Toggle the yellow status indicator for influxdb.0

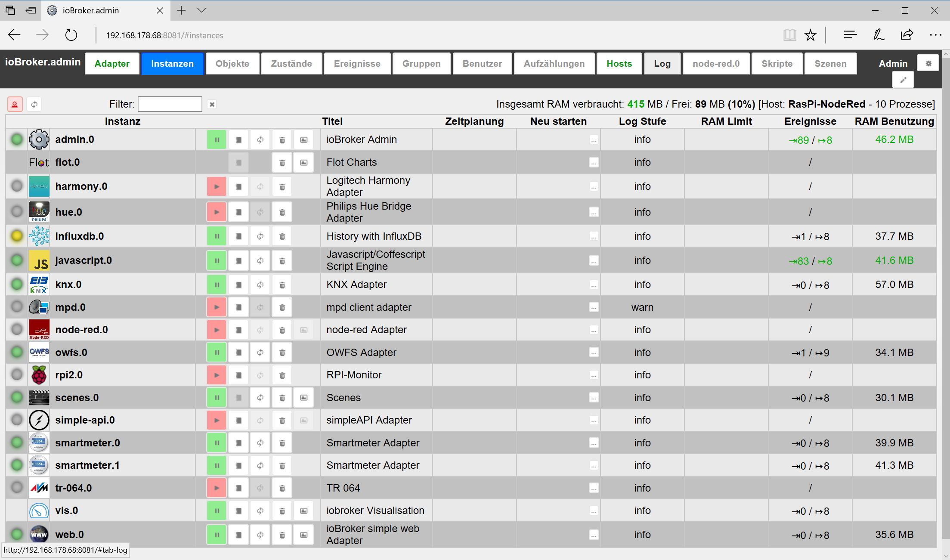[16, 236]
